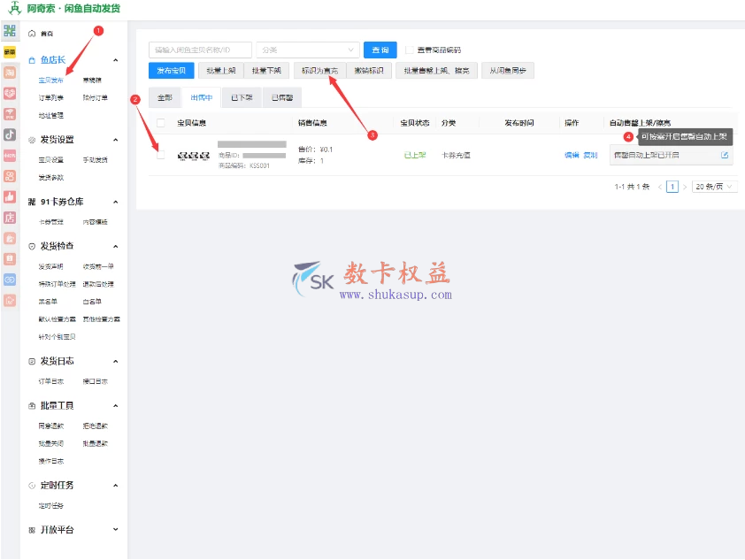Open 批量关闭 under 批量工具

[50, 443]
